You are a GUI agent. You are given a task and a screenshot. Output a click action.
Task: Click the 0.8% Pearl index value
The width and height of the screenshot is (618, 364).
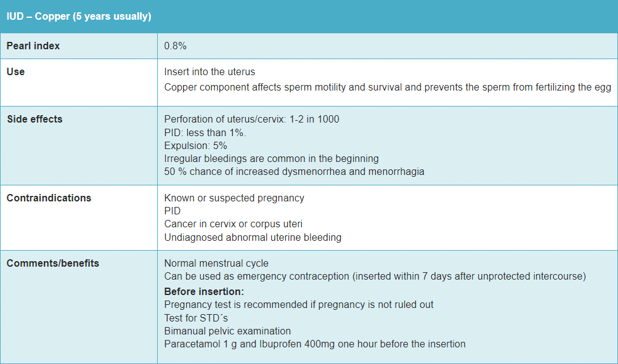(175, 46)
